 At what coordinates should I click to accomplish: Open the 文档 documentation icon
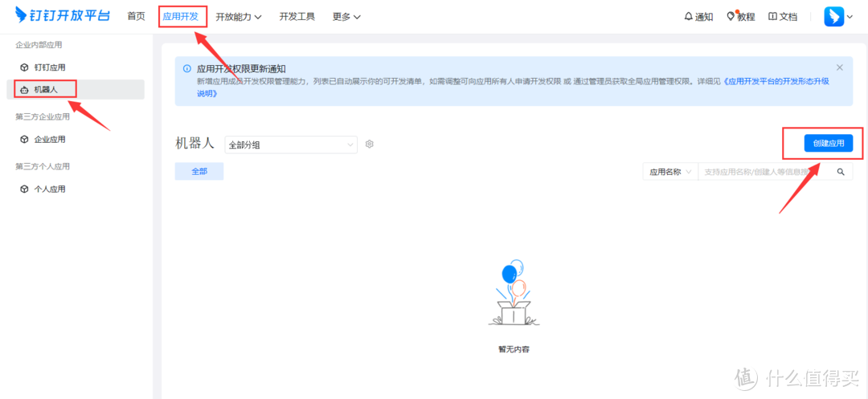[x=783, y=17]
